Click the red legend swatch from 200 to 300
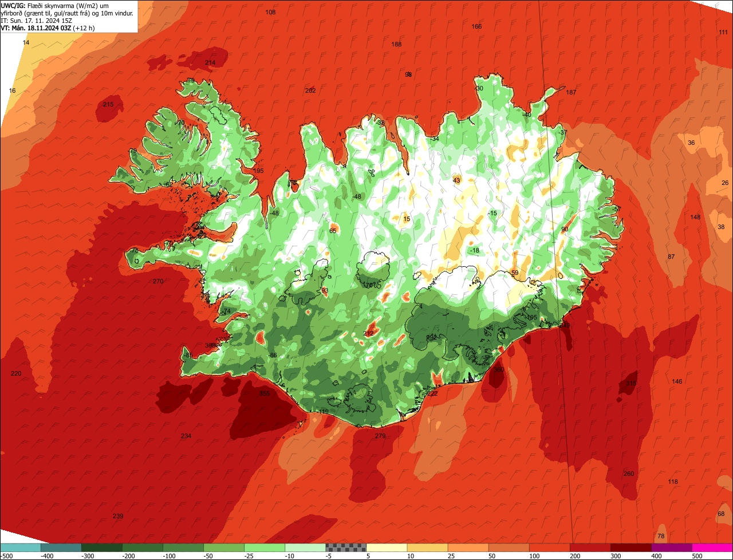The image size is (733, 560). coord(590,547)
